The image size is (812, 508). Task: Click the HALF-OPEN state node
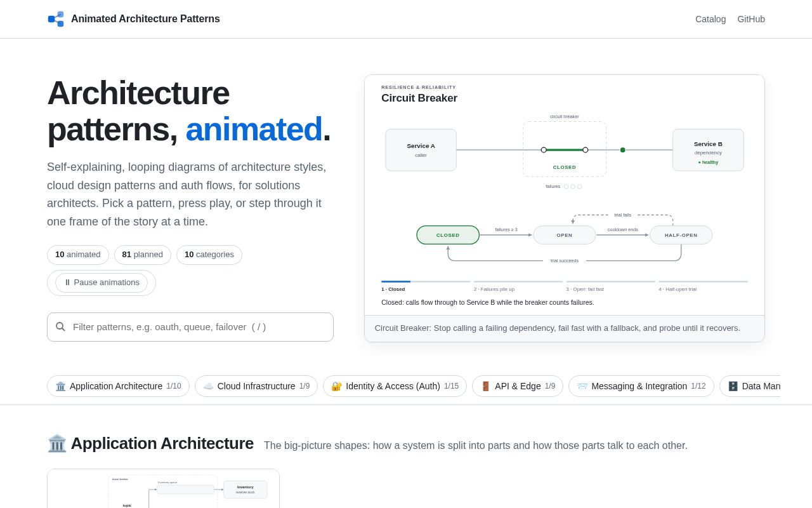point(681,235)
